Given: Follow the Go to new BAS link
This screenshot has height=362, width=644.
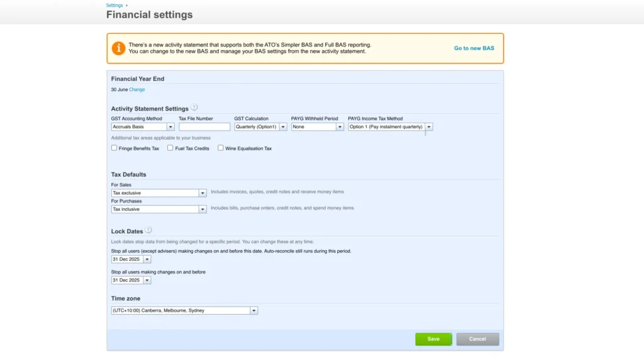Looking at the screenshot, I should coord(475,48).
